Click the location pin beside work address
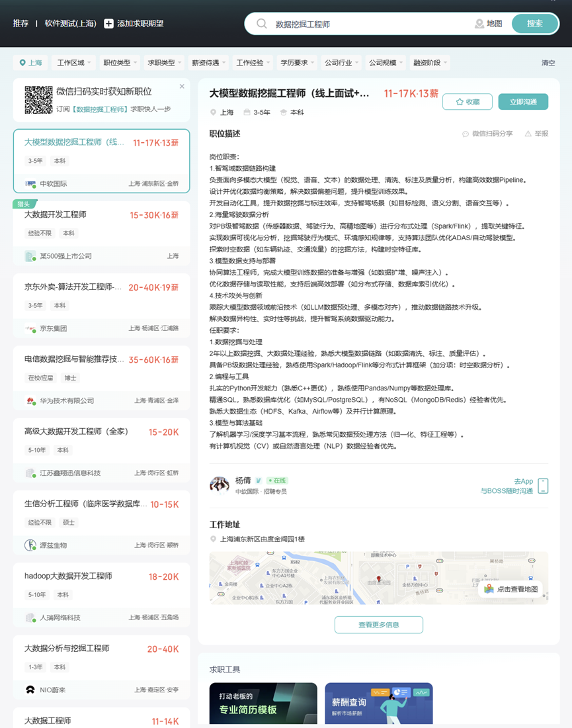This screenshot has width=572, height=728. click(x=214, y=539)
